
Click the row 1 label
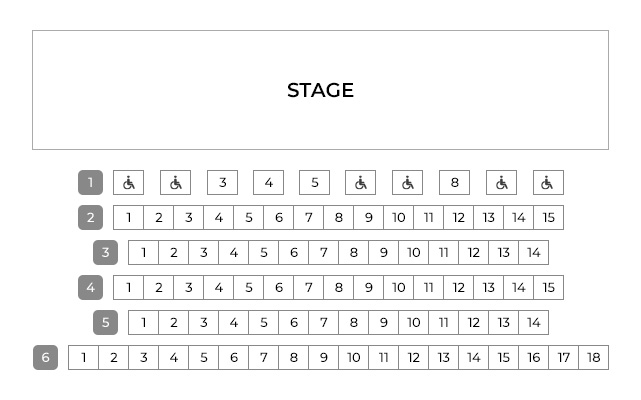pyautogui.click(x=90, y=182)
